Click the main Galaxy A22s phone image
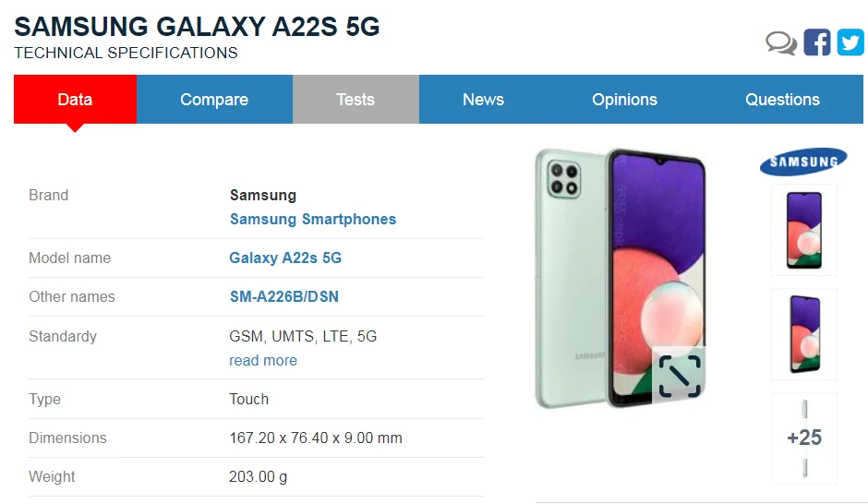 coord(621,278)
